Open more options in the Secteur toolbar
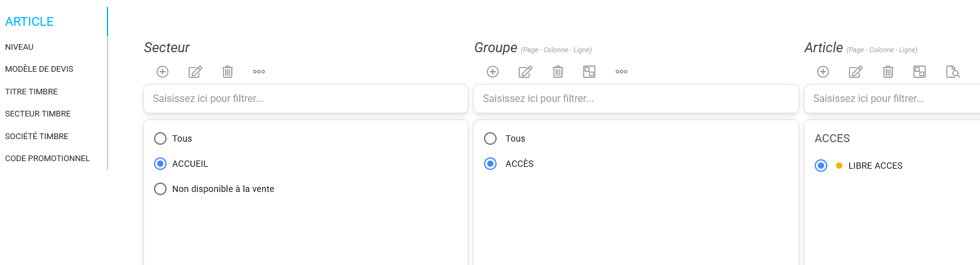This screenshot has height=265, width=980. (x=259, y=72)
